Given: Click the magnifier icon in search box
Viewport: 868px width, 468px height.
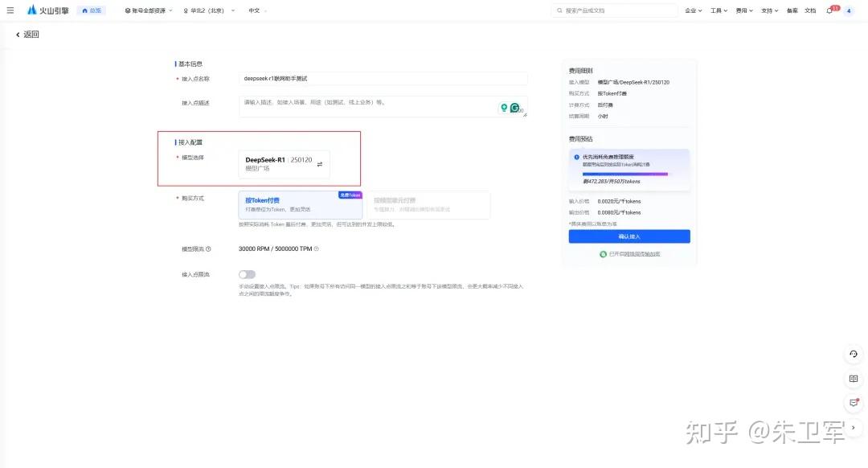Looking at the screenshot, I should pos(559,10).
